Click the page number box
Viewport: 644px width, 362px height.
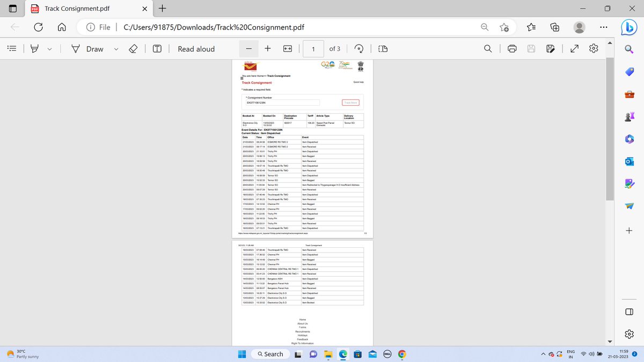coord(313,49)
